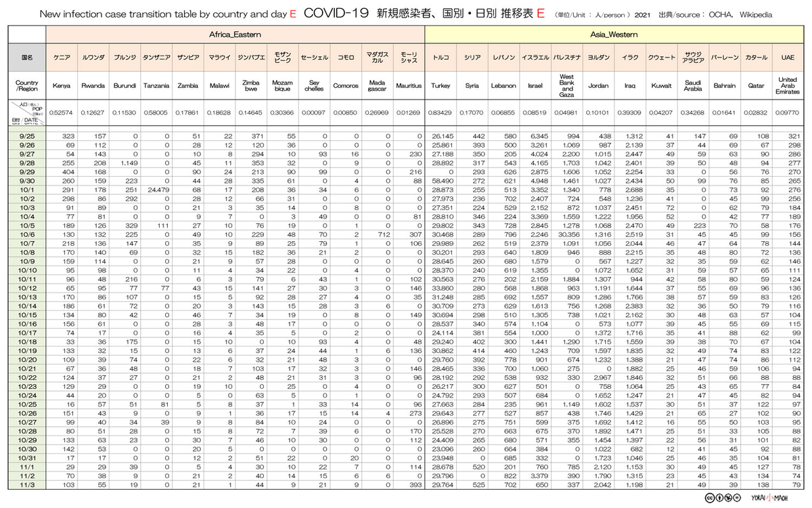812x508 pixels.
Task: Click the West Bank and Gaza header
Action: (567, 86)
